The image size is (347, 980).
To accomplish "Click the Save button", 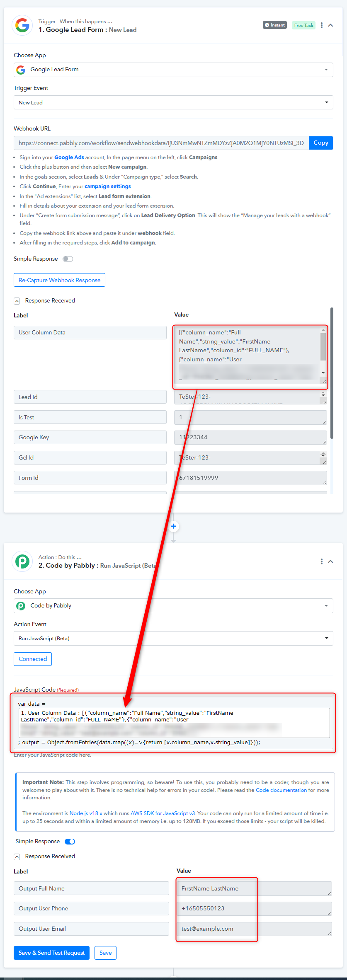I will point(105,953).
